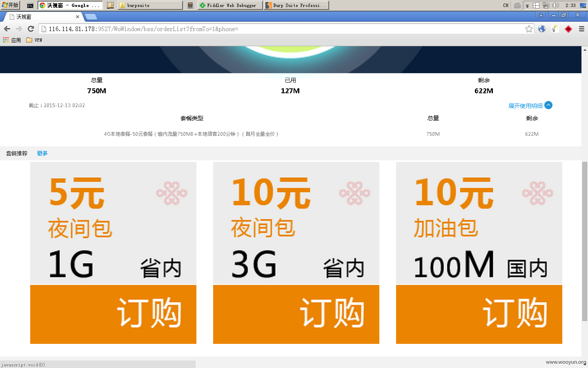Click the 已用 127M value
588x368 pixels.
click(x=290, y=91)
